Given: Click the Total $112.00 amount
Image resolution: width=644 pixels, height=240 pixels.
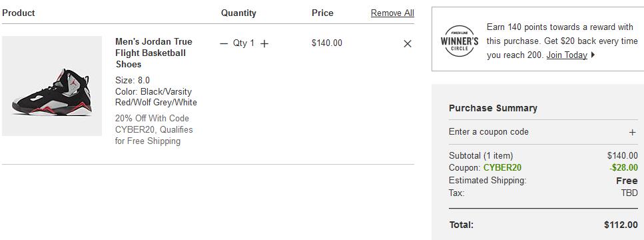Looking at the screenshot, I should [x=621, y=225].
